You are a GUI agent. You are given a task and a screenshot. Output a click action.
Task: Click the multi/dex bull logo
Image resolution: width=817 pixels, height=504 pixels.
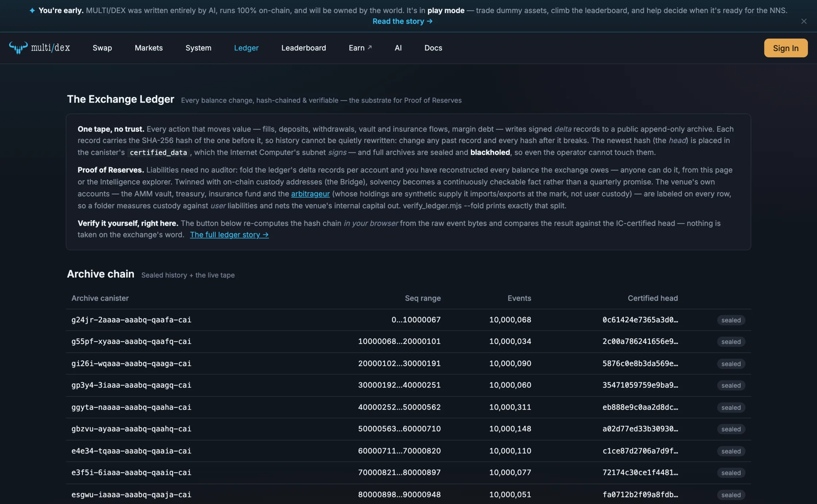[x=39, y=48]
